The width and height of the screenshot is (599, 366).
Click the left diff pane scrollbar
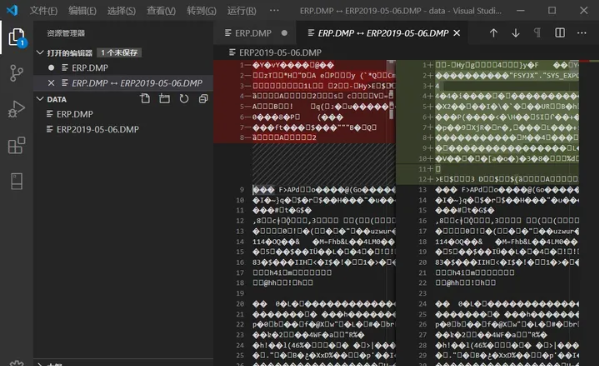coord(391,90)
